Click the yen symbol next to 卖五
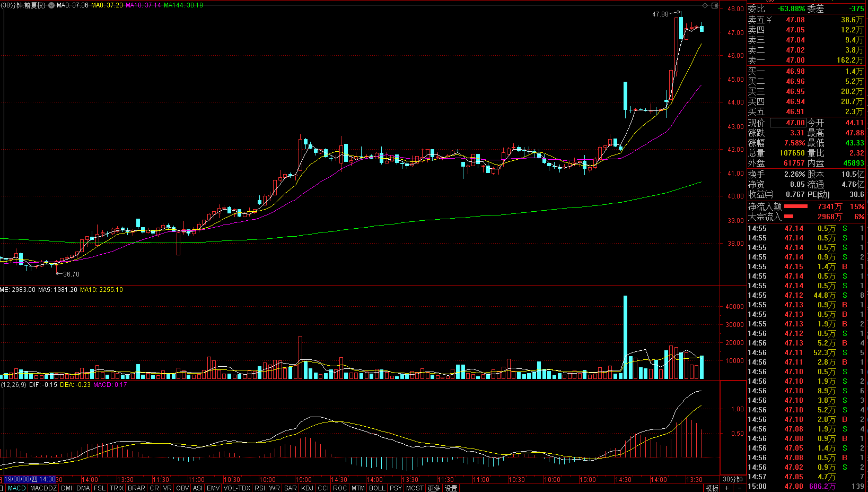Screen dimensions: 868x492 (x=769, y=20)
